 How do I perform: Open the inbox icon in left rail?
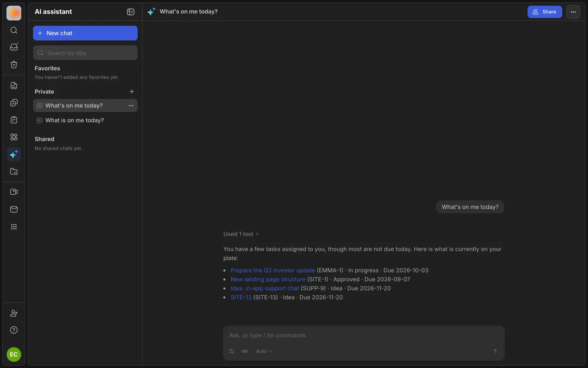tap(14, 47)
